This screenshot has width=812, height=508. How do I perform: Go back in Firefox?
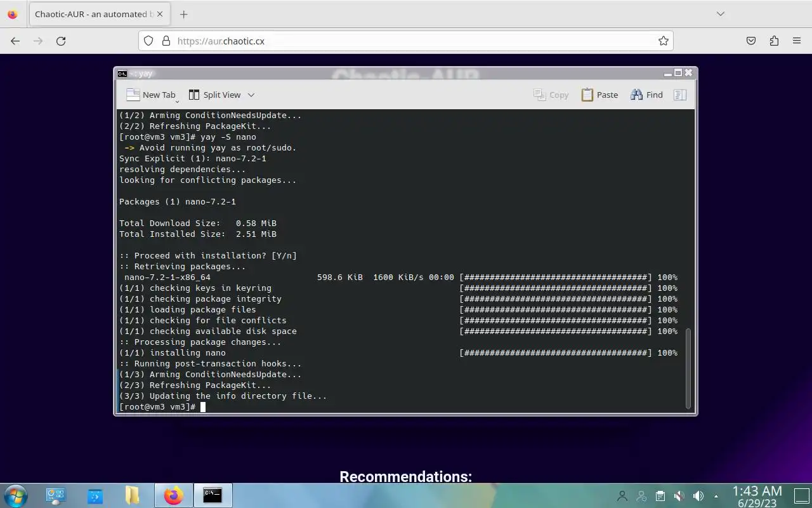pos(15,41)
